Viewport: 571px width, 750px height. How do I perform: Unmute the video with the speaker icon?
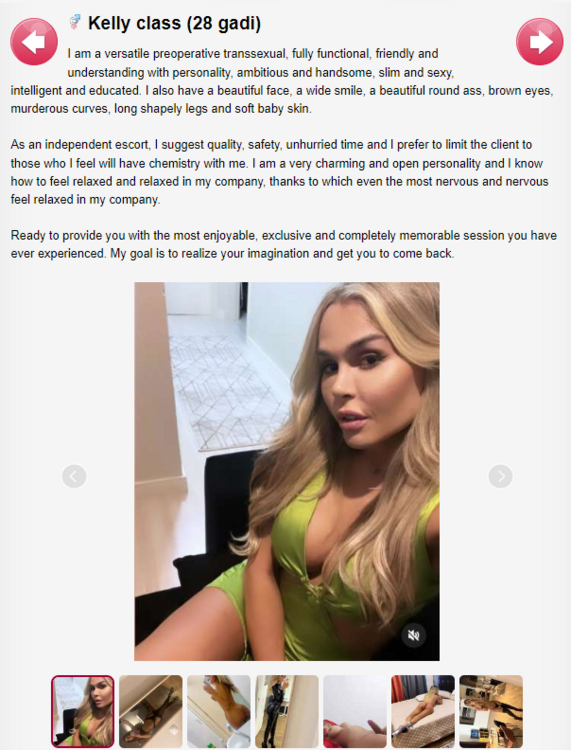[413, 635]
